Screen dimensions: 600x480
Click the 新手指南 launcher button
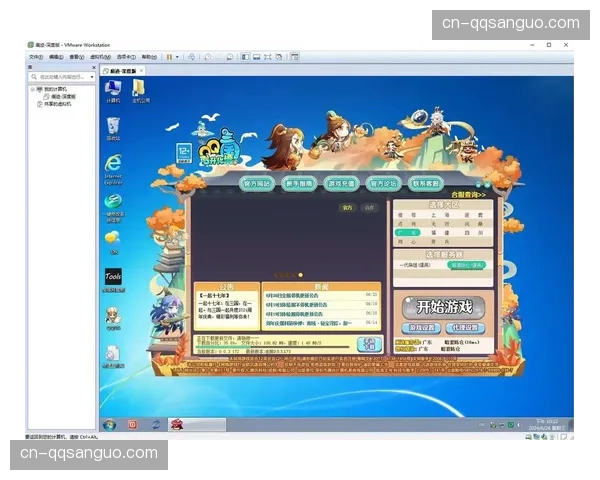299,184
